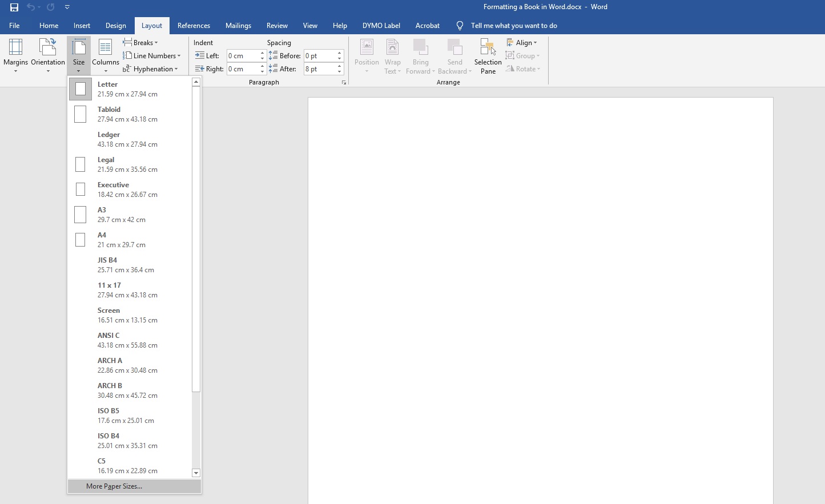Click the Align icon in Arrange group
Screen dimensions: 825x504
point(523,42)
